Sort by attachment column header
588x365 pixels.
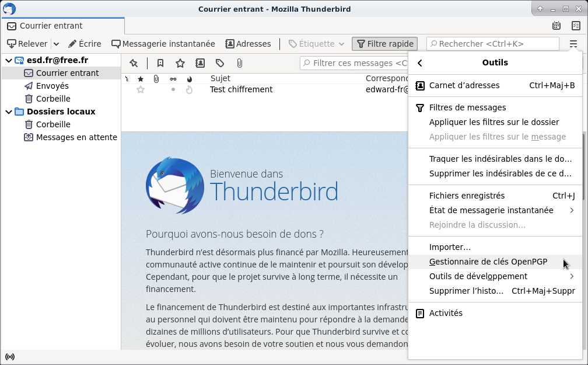point(156,78)
